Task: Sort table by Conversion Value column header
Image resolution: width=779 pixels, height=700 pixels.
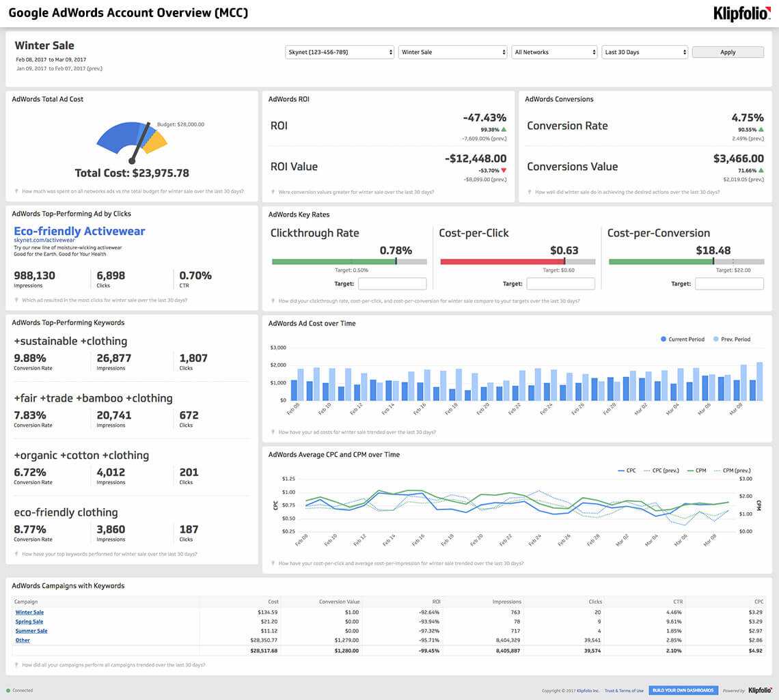Action: (x=340, y=602)
